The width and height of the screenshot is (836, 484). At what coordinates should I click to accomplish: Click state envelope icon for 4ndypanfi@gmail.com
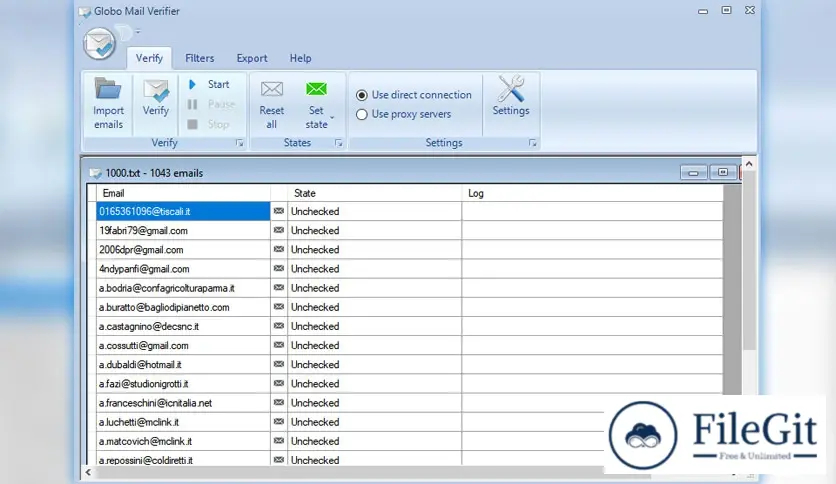(x=279, y=269)
